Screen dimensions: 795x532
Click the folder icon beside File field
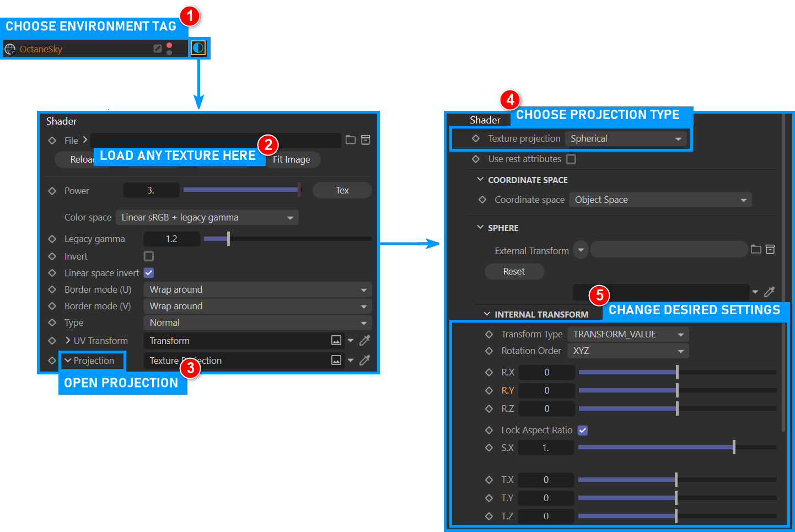[x=350, y=140]
